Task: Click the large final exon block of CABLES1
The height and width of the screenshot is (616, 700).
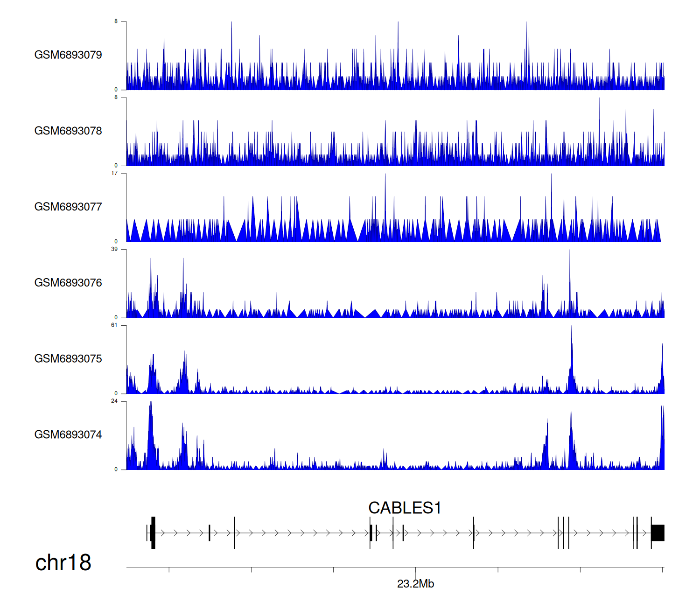Action: 658,533
